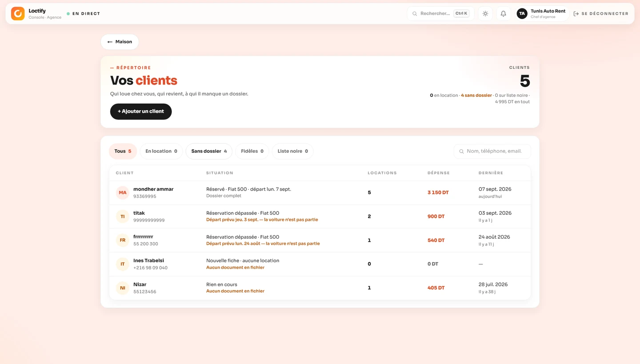The image size is (640, 364).
Task: Switch to the Liste noire tab
Action: pos(292,151)
